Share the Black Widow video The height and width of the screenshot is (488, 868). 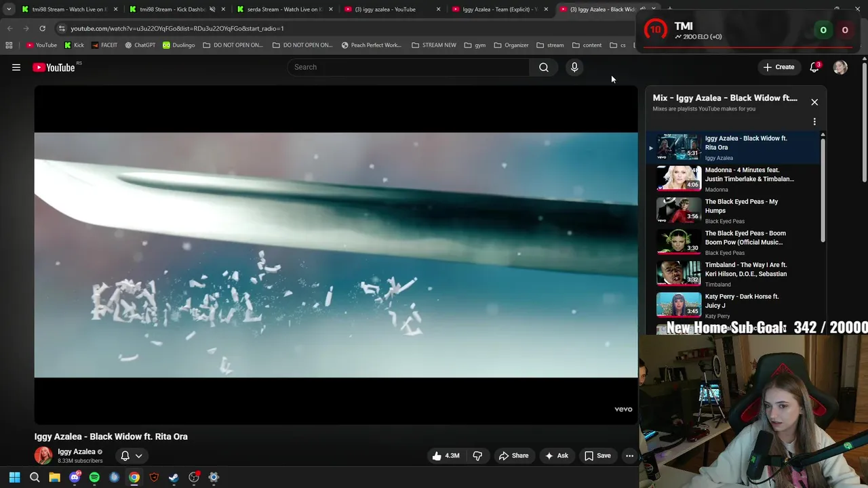(x=513, y=455)
